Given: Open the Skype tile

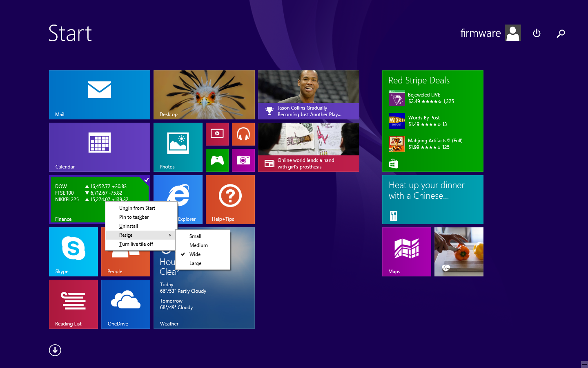Looking at the screenshot, I should point(73,252).
